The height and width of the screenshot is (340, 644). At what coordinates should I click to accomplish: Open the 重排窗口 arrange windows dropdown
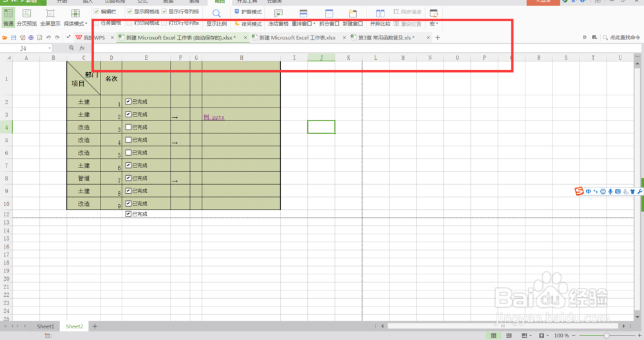(303, 17)
